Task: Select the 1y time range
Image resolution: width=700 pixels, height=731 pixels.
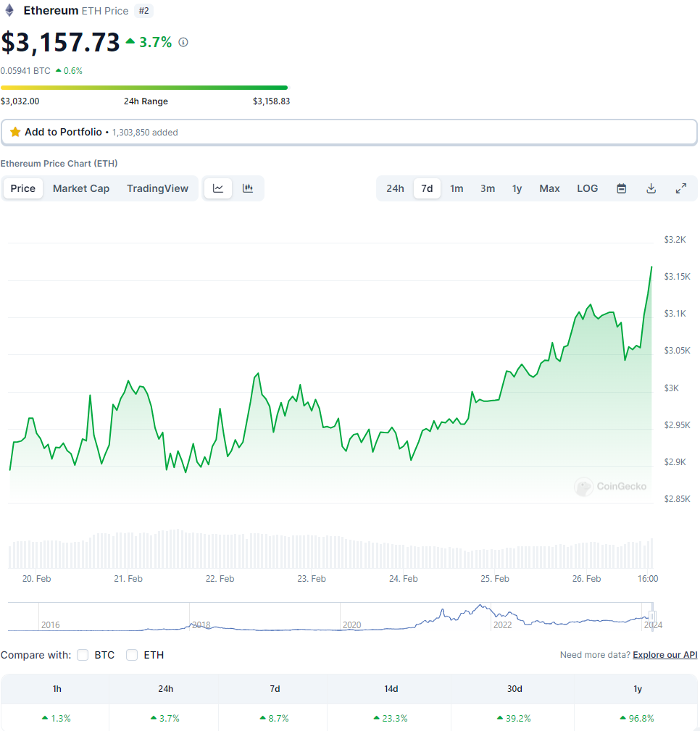Action: tap(517, 188)
